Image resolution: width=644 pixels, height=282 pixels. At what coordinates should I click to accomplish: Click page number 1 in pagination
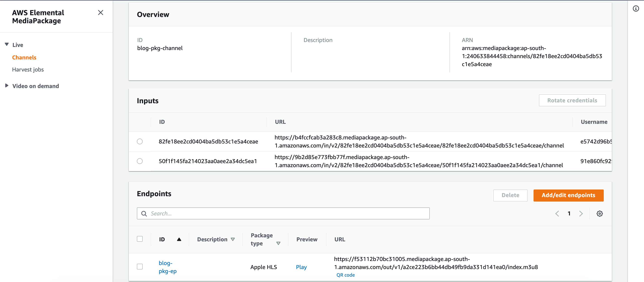pos(569,214)
